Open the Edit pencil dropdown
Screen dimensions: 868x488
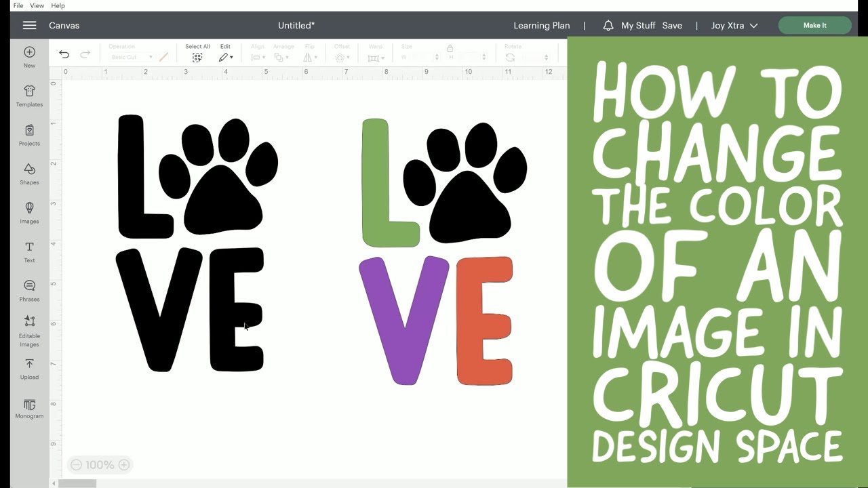click(226, 58)
